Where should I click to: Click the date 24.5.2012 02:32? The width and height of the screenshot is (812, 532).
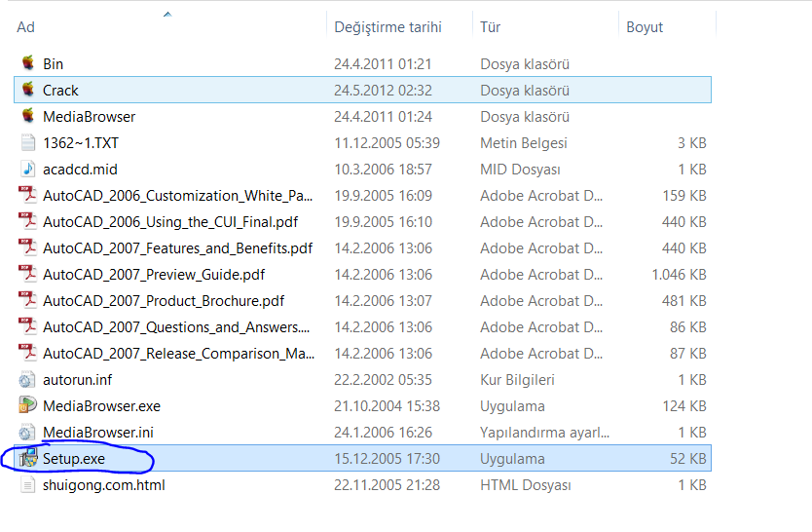(x=383, y=91)
